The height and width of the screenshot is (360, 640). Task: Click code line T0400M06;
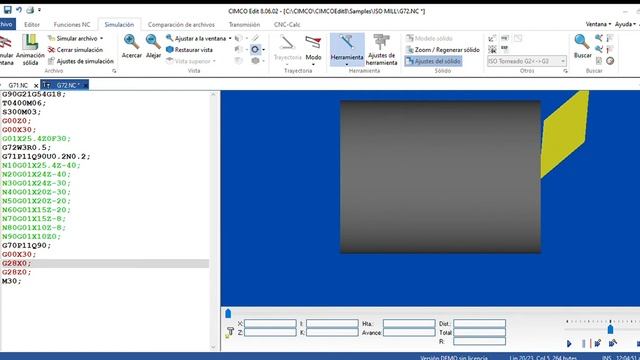24,103
